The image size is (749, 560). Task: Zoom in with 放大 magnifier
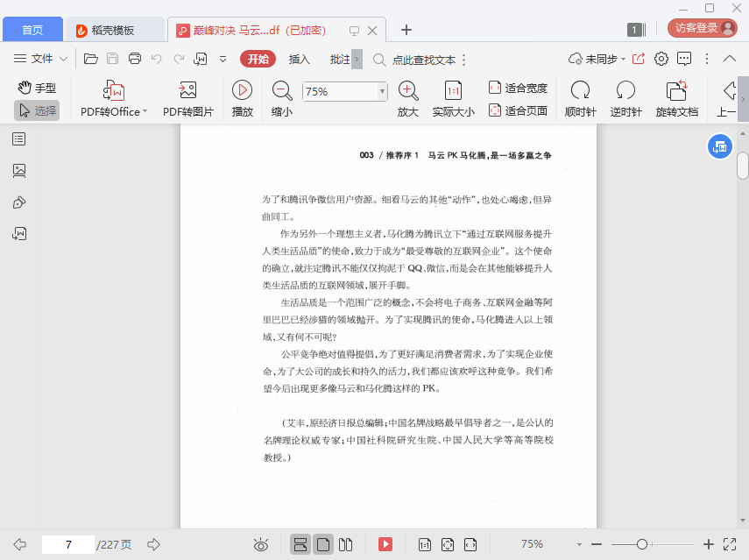pos(408,99)
